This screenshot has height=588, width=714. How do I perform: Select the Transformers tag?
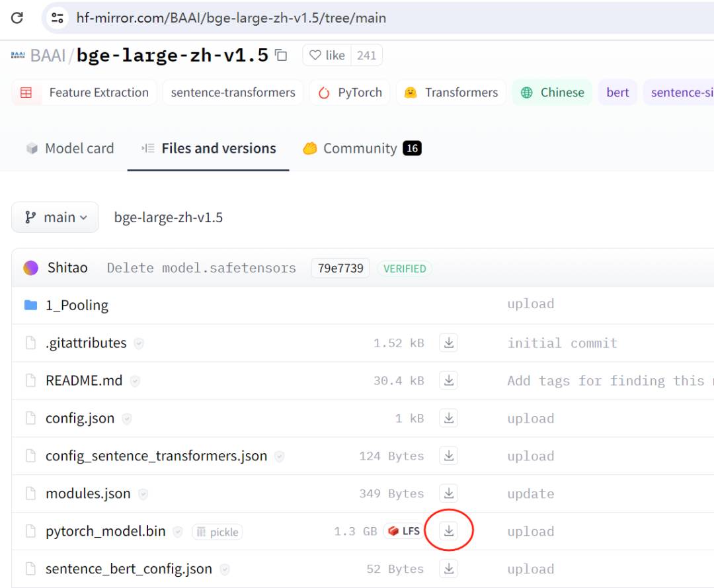point(451,93)
